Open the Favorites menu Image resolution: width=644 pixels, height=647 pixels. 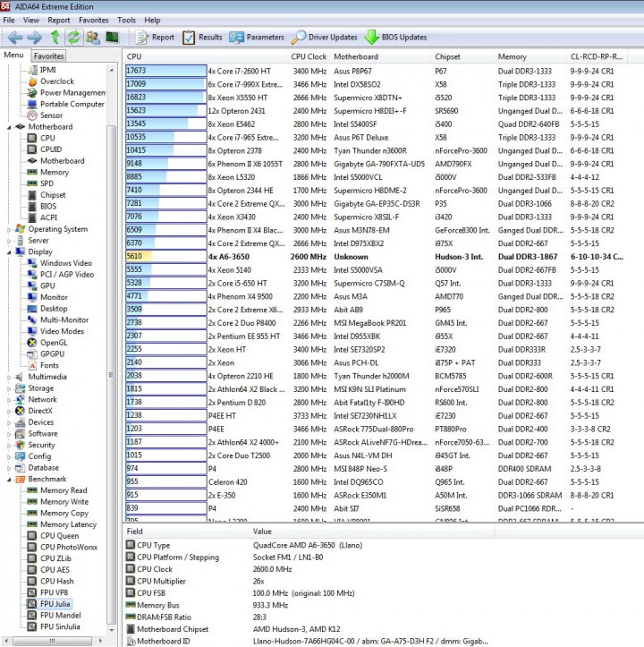[x=94, y=21]
